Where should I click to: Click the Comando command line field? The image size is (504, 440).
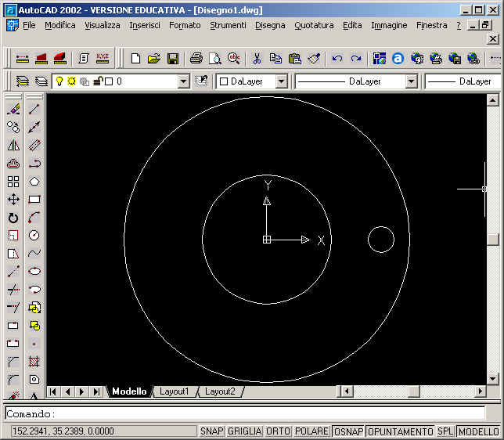[x=250, y=413]
